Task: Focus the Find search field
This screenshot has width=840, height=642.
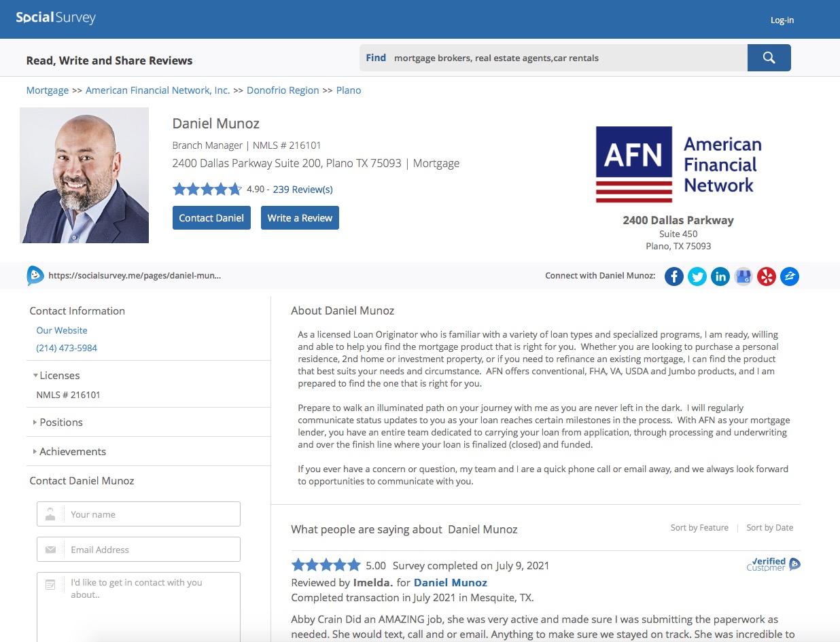Action: pyautogui.click(x=553, y=58)
